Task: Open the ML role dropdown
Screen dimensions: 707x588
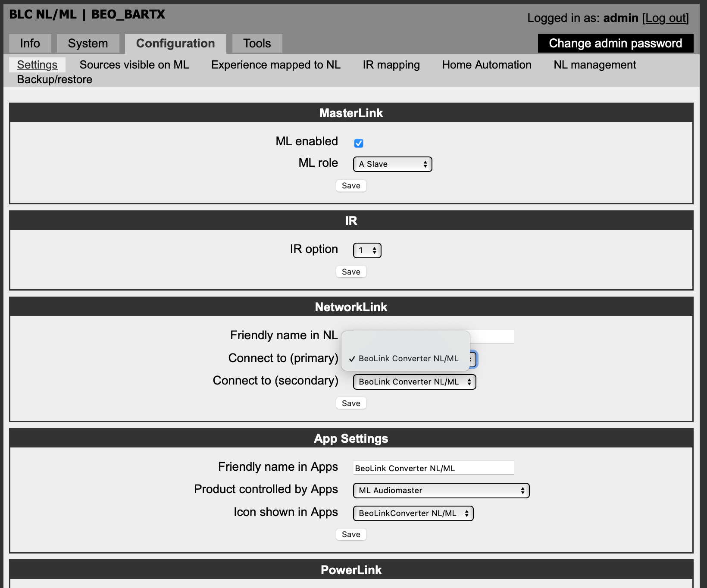Action: (x=393, y=164)
